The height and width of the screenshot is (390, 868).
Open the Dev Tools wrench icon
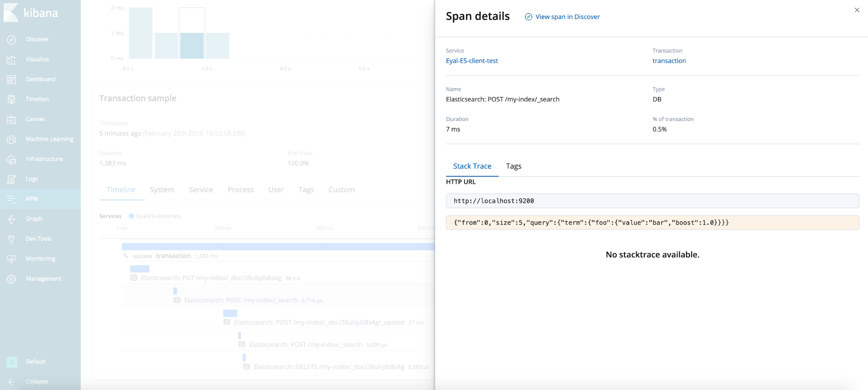(12, 239)
